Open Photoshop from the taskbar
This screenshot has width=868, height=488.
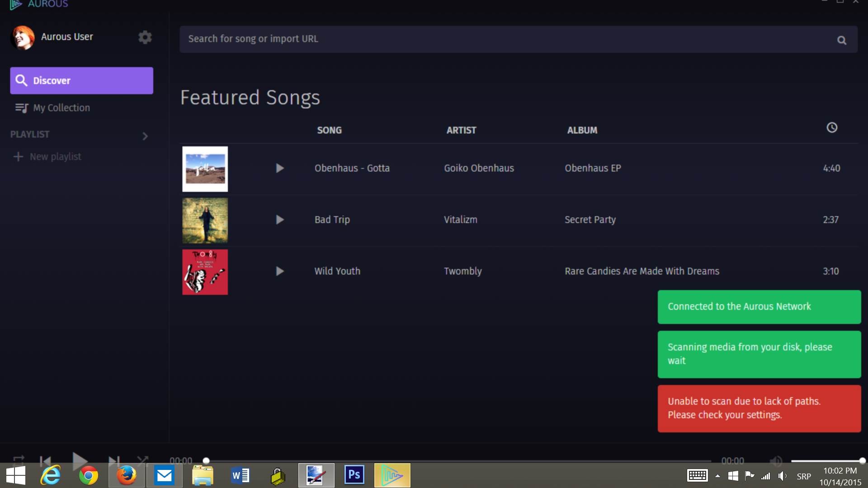[354, 475]
